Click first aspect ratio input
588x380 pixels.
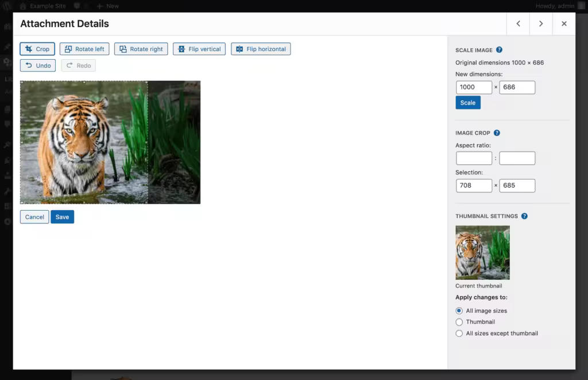pos(474,158)
